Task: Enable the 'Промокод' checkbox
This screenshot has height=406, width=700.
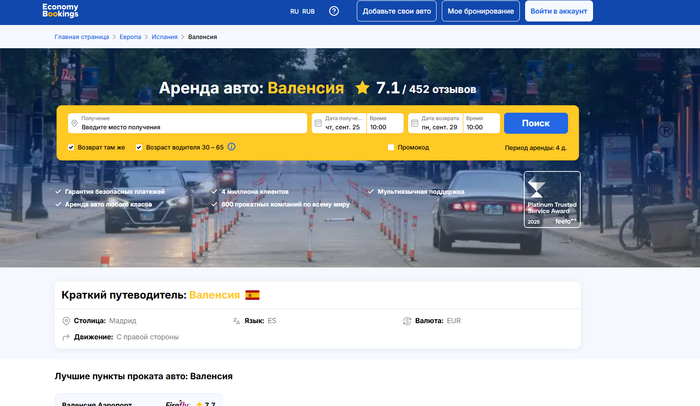Action: coord(391,147)
